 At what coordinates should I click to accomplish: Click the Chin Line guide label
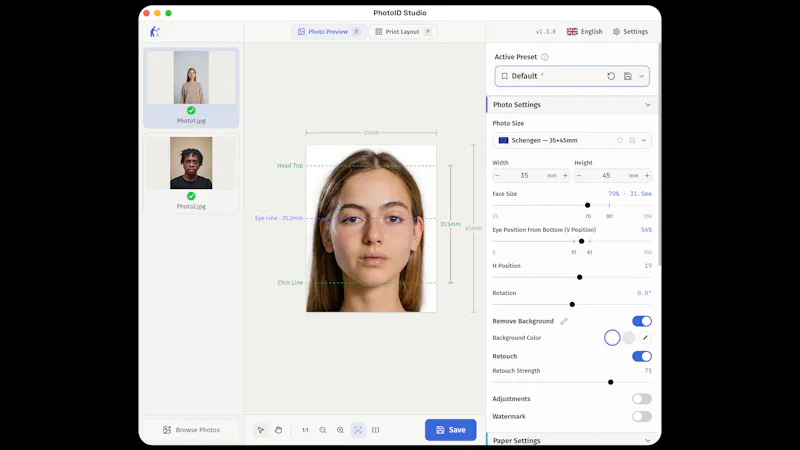[x=290, y=283]
